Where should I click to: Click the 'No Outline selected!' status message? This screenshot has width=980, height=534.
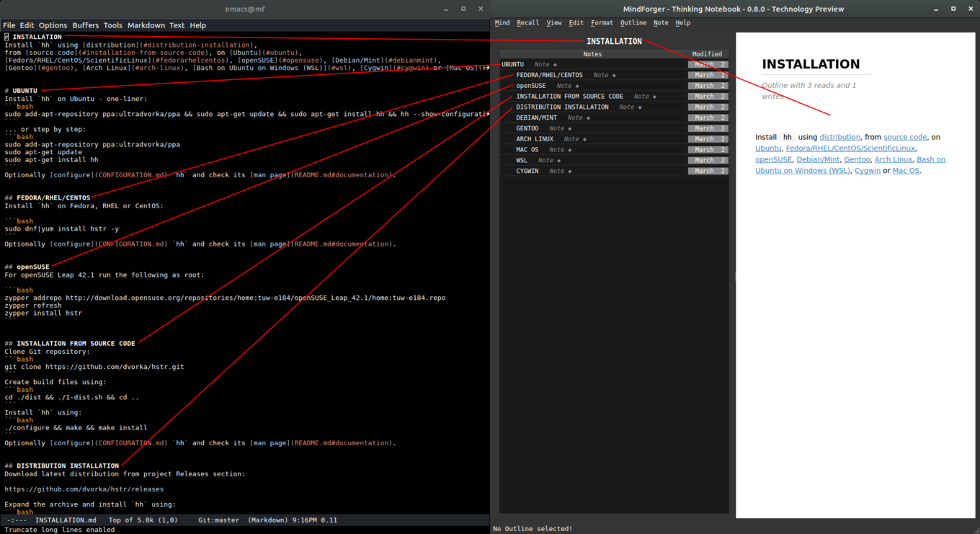(x=533, y=528)
